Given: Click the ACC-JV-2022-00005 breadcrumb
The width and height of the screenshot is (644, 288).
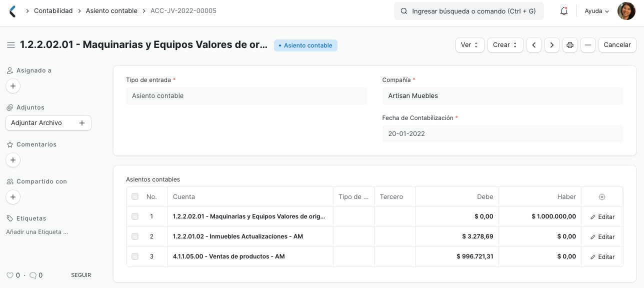Looking at the screenshot, I should point(183,11).
